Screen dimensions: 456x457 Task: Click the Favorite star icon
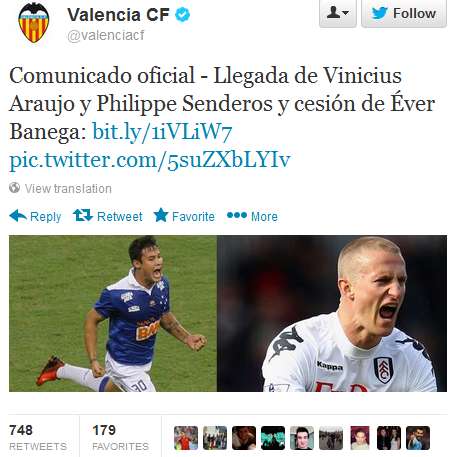161,215
